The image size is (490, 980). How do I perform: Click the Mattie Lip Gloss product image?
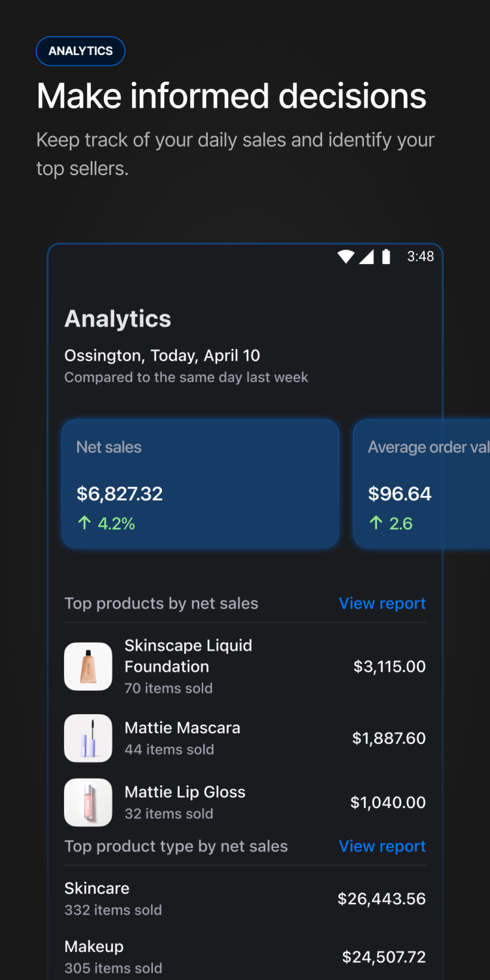[88, 802]
